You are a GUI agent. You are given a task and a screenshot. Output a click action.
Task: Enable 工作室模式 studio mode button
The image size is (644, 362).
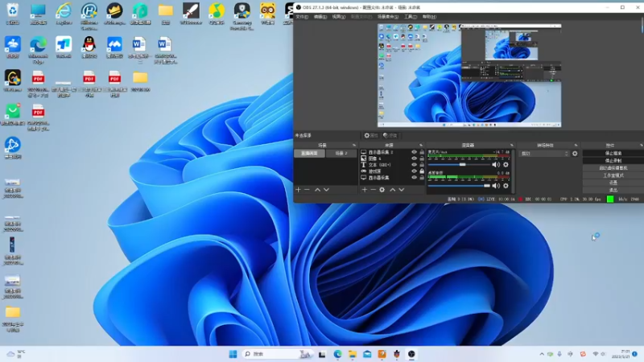pos(613,175)
